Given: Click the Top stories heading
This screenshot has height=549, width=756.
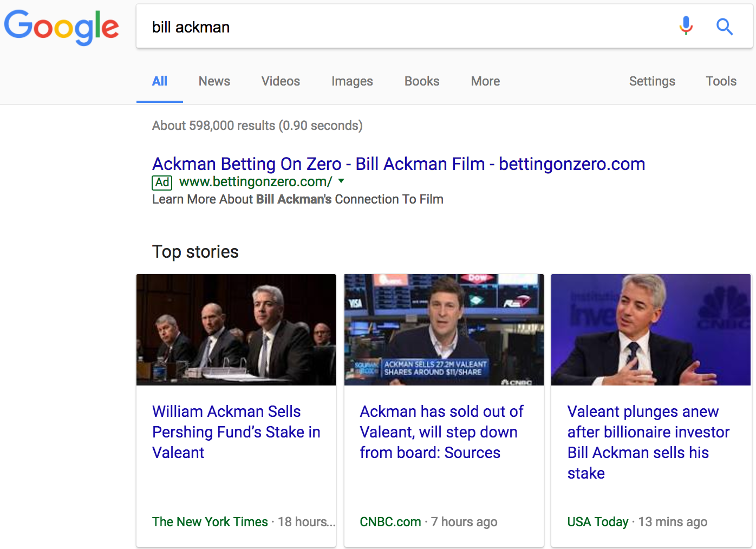Looking at the screenshot, I should [195, 252].
